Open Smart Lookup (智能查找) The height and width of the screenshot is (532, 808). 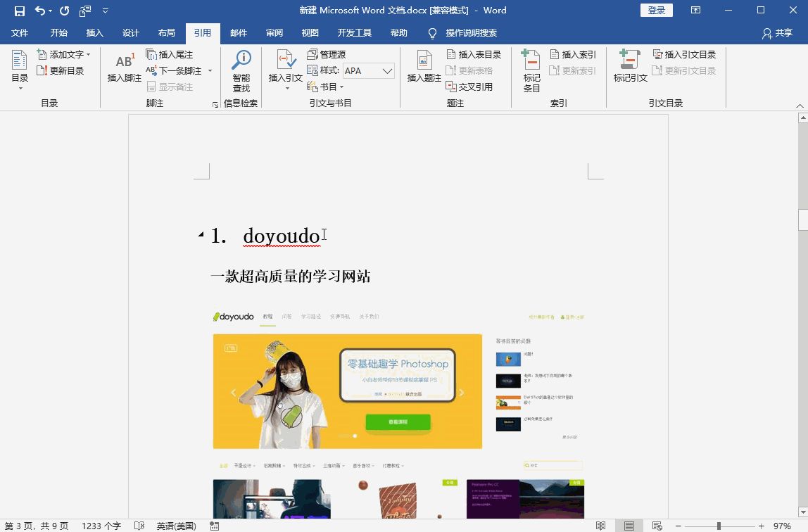(240, 68)
